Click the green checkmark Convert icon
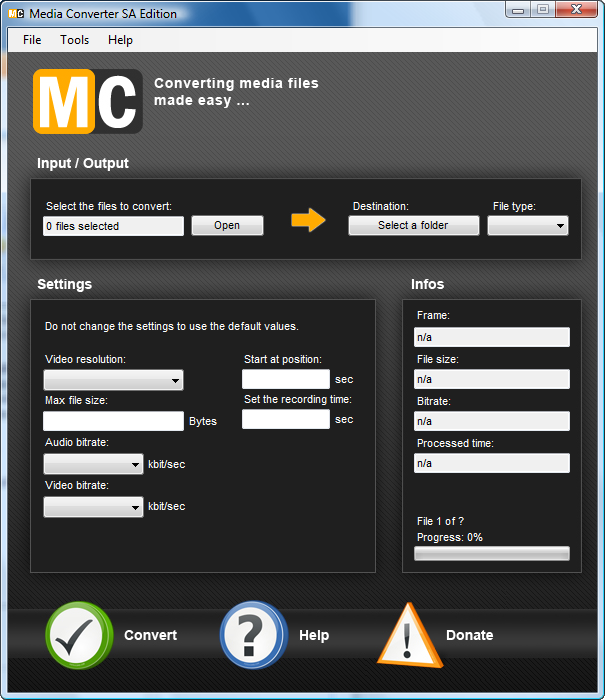Image resolution: width=605 pixels, height=700 pixels. 79,635
